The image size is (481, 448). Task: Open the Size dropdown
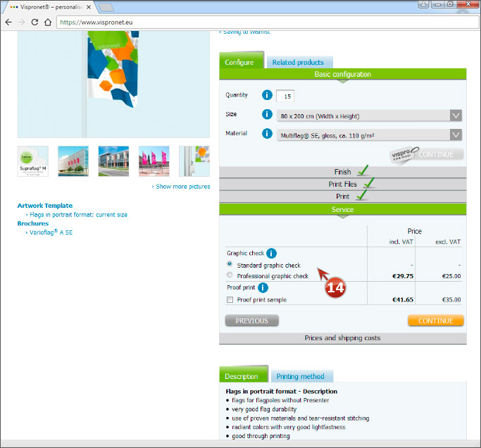tap(369, 116)
